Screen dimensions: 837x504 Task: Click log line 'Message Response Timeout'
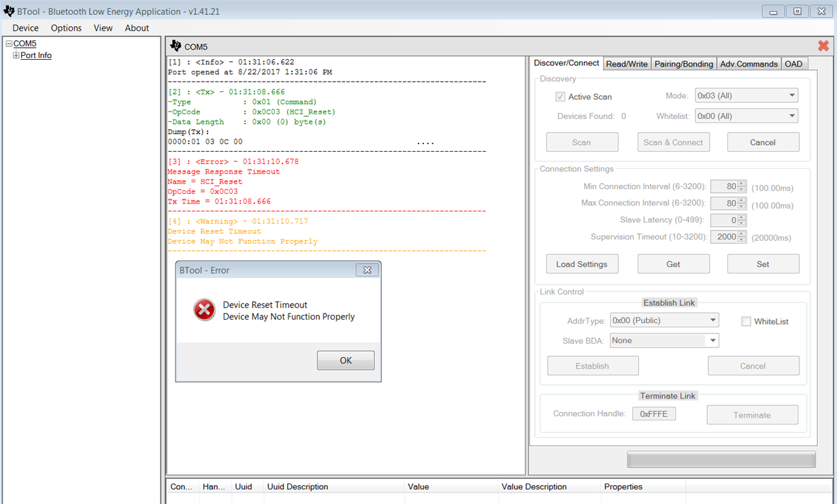(224, 172)
